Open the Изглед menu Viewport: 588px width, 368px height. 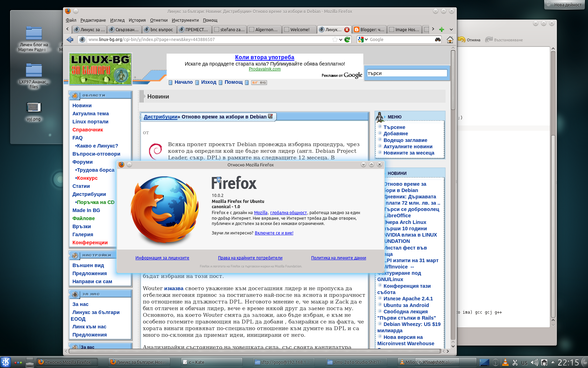(117, 20)
